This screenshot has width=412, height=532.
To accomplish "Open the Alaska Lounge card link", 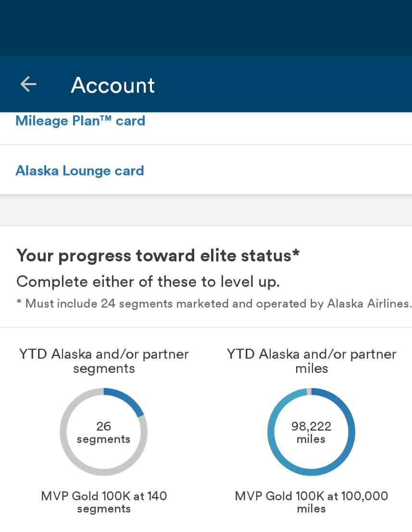I will click(x=80, y=171).
